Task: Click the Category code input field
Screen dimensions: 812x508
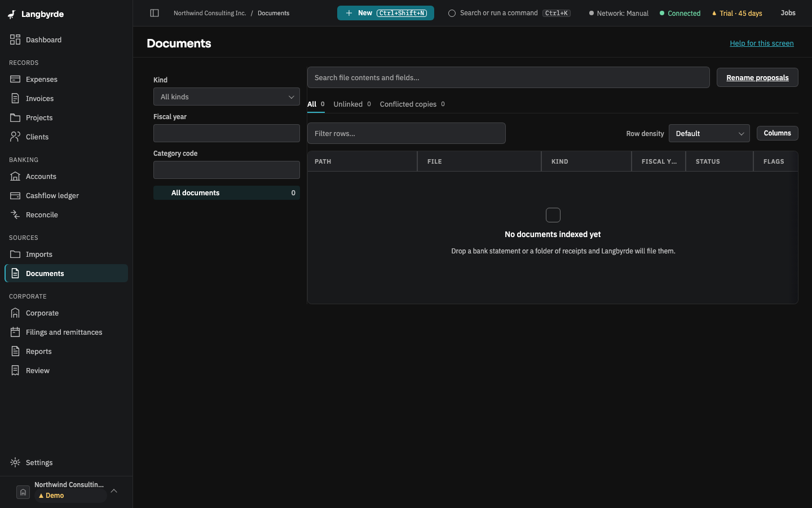Action: [227, 170]
